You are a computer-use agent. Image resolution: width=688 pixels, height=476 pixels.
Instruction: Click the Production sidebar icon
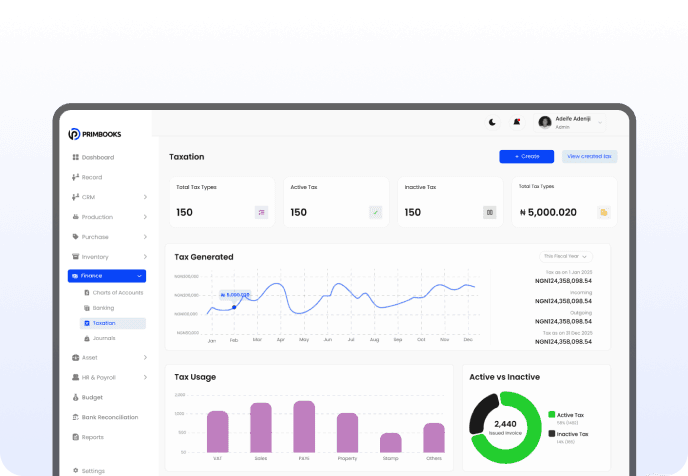pos(75,217)
